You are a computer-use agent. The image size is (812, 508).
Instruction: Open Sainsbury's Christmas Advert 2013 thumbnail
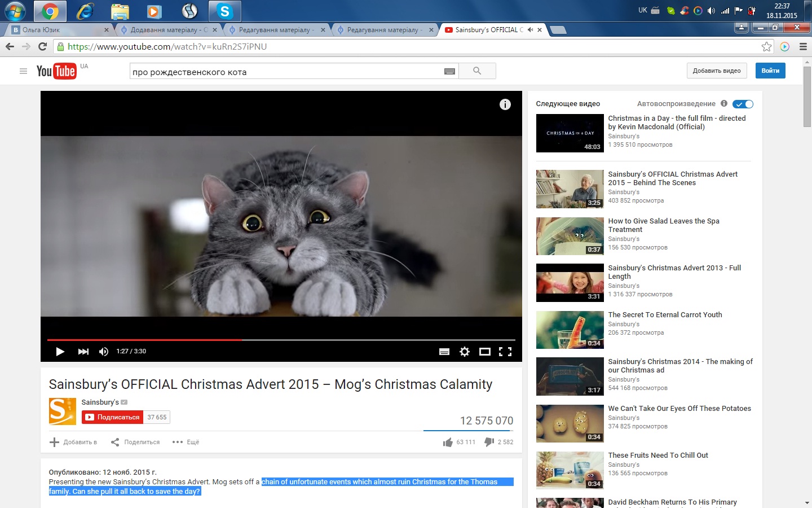(570, 283)
